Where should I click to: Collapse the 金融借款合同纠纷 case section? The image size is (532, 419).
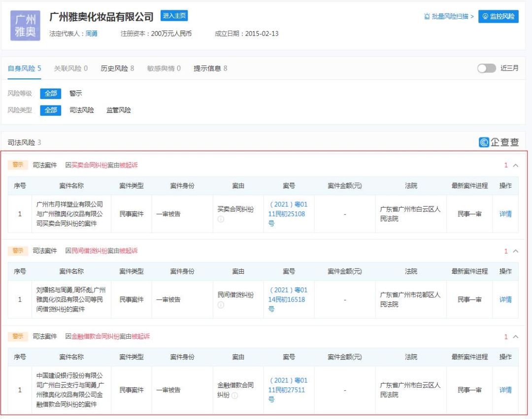point(515,337)
